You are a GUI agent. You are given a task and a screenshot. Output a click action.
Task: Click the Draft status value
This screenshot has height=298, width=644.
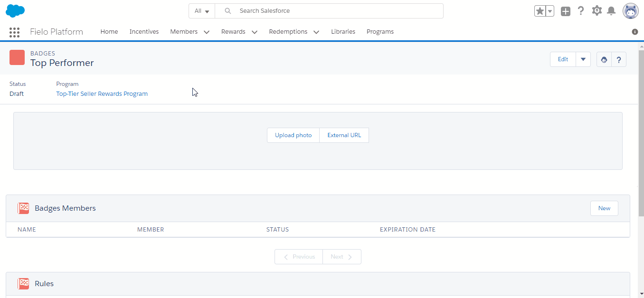pos(17,94)
